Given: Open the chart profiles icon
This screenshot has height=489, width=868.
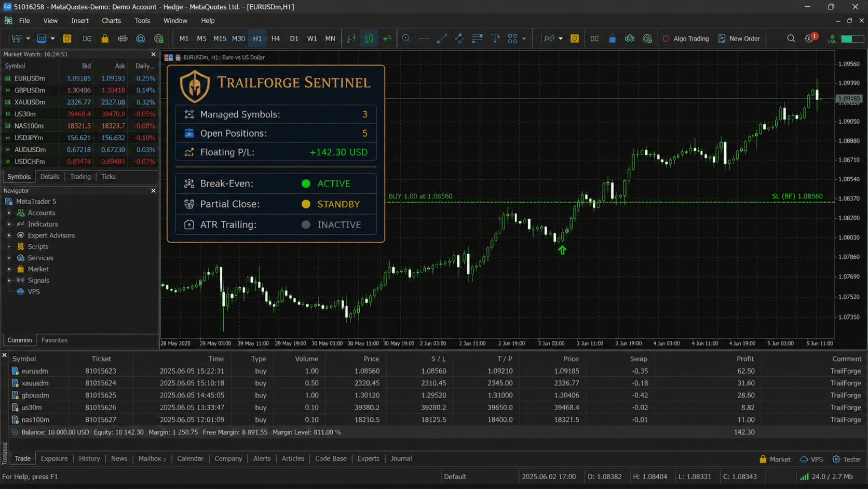Looking at the screenshot, I should (x=41, y=38).
